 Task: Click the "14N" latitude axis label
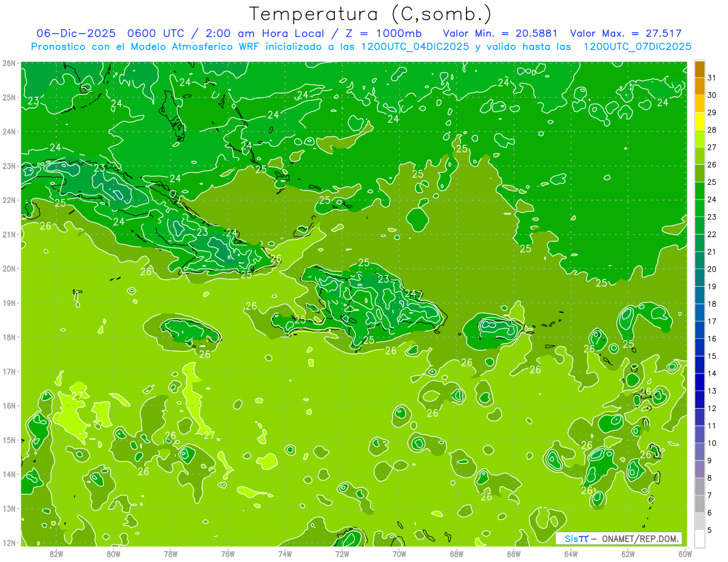(9, 474)
